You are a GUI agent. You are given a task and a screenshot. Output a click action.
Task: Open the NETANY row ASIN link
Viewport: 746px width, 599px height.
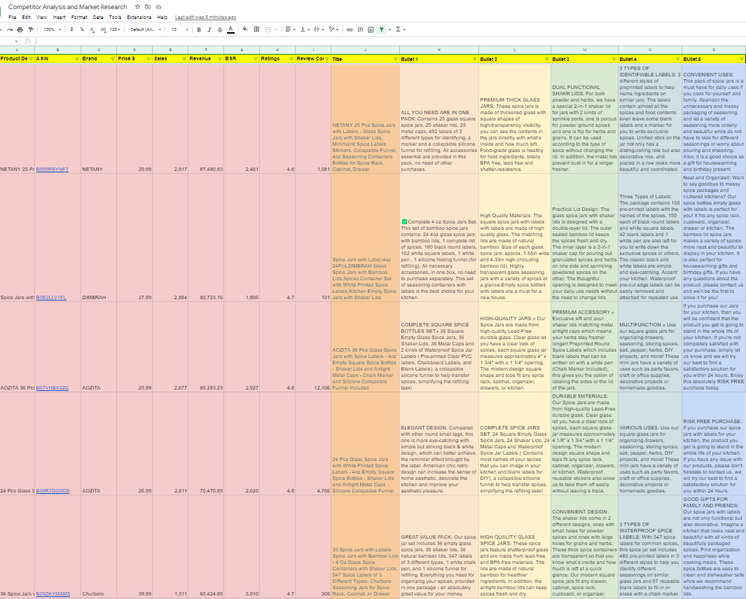coord(52,169)
